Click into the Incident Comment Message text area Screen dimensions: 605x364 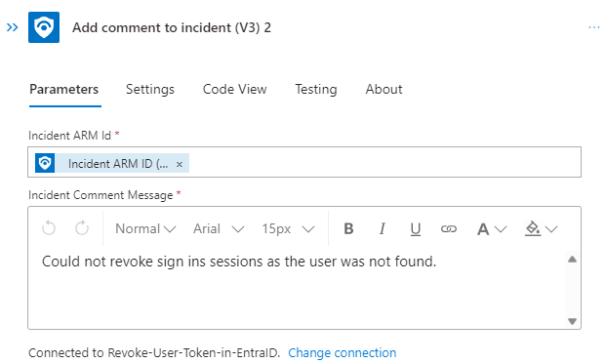[297, 290]
